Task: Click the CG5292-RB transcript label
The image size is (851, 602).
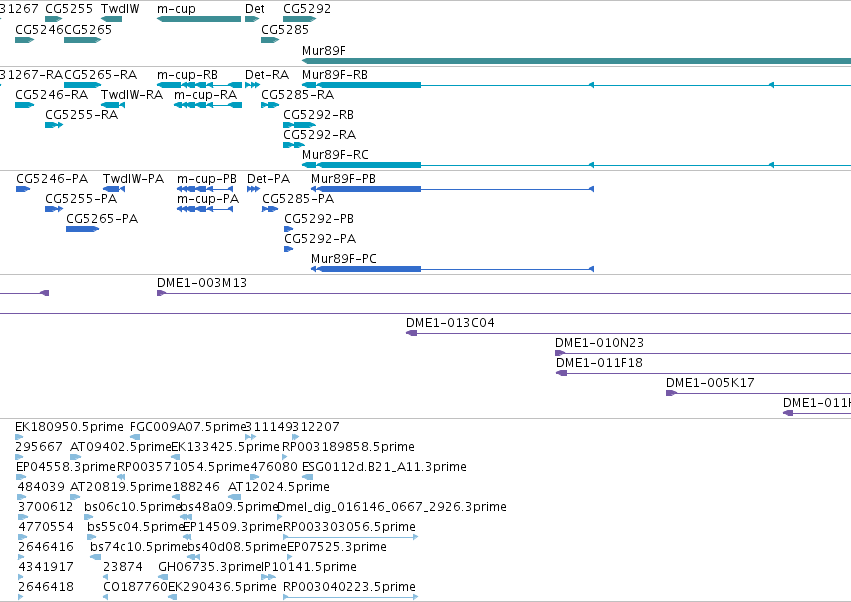Action: (x=319, y=115)
